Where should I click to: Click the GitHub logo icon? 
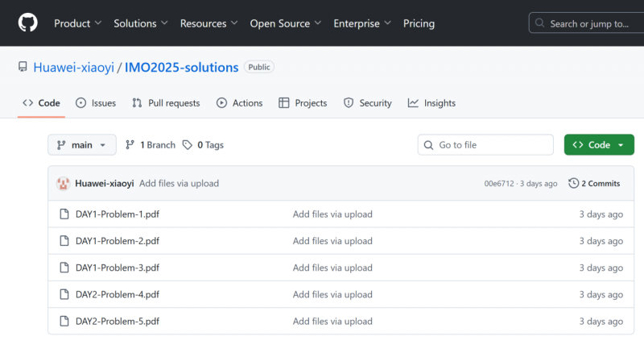click(x=28, y=23)
